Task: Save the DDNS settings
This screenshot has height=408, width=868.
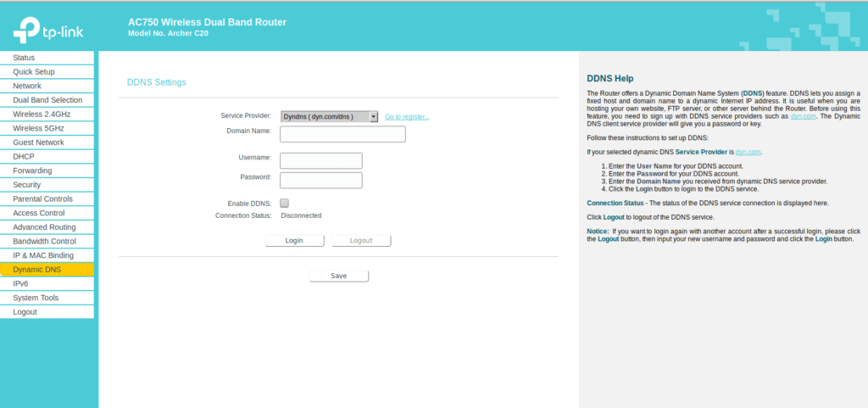Action: 338,276
